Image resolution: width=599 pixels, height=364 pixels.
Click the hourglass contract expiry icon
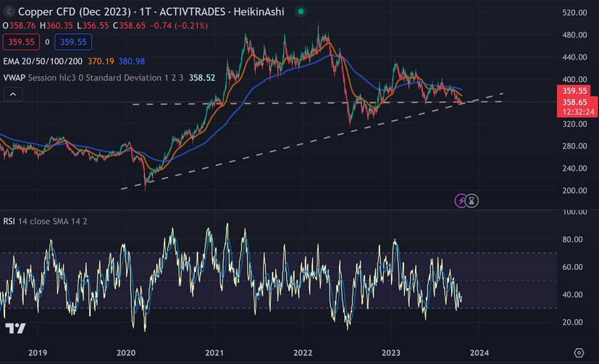click(472, 200)
